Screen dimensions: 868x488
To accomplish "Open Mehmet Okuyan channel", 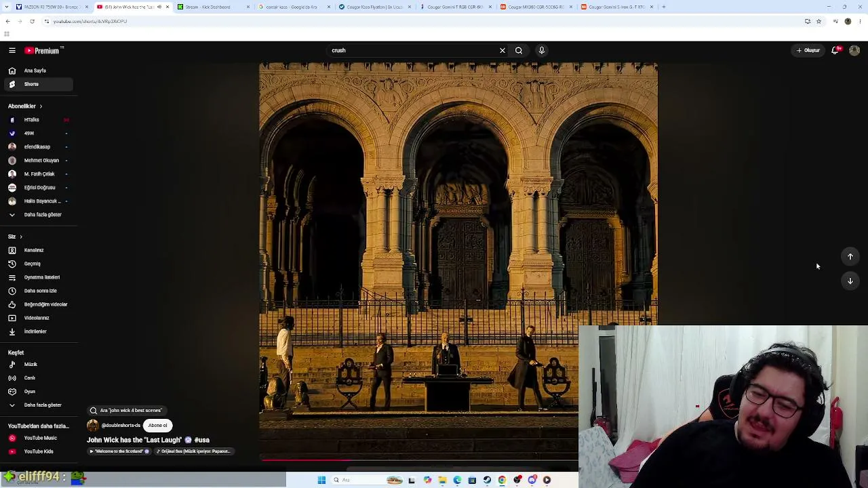I will click(x=38, y=161).
